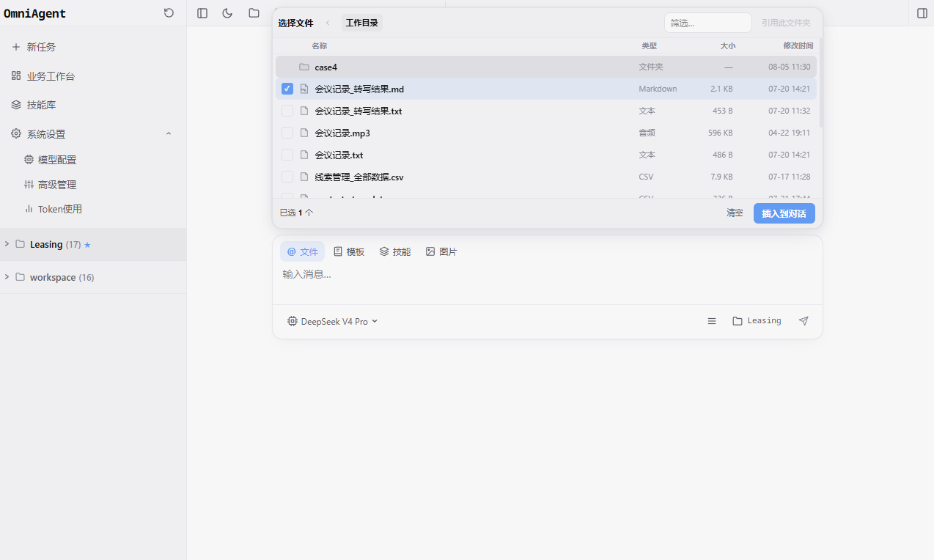Open the DeepSeek V4 Pro model dropdown
This screenshot has height=560, width=934.
pos(333,321)
